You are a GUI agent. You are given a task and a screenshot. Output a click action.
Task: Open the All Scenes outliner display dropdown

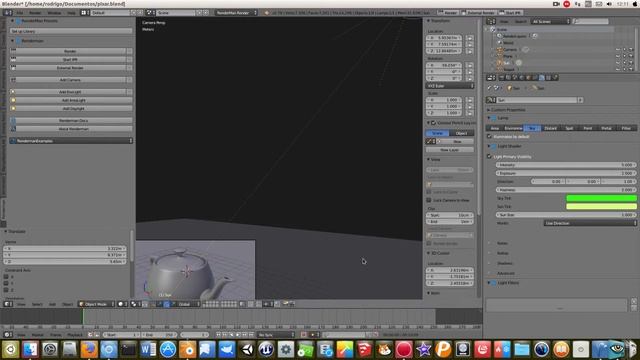(x=550, y=21)
